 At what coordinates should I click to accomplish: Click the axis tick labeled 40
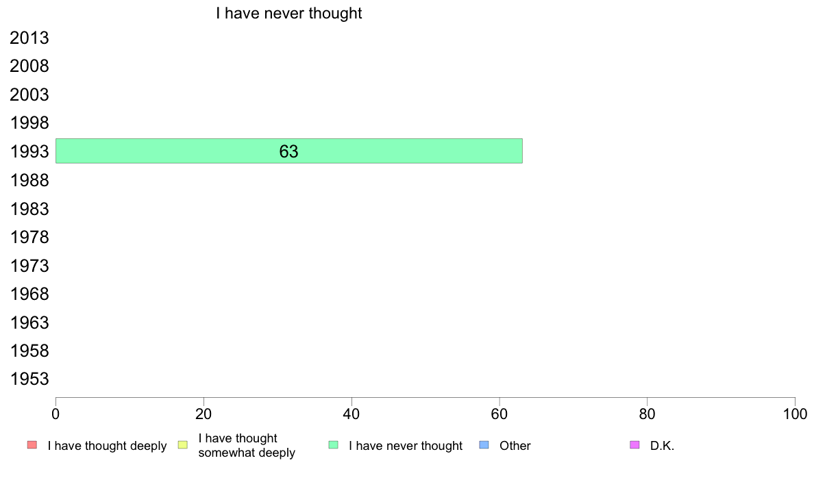351,414
